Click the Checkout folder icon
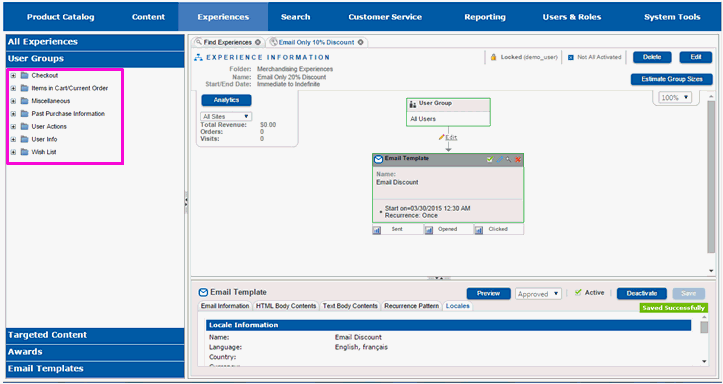 24,76
